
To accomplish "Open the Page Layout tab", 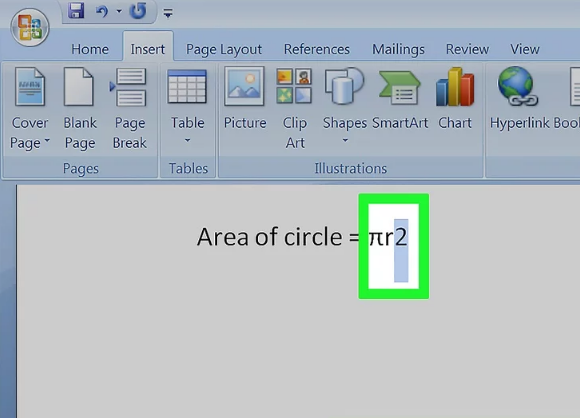I will pos(224,49).
